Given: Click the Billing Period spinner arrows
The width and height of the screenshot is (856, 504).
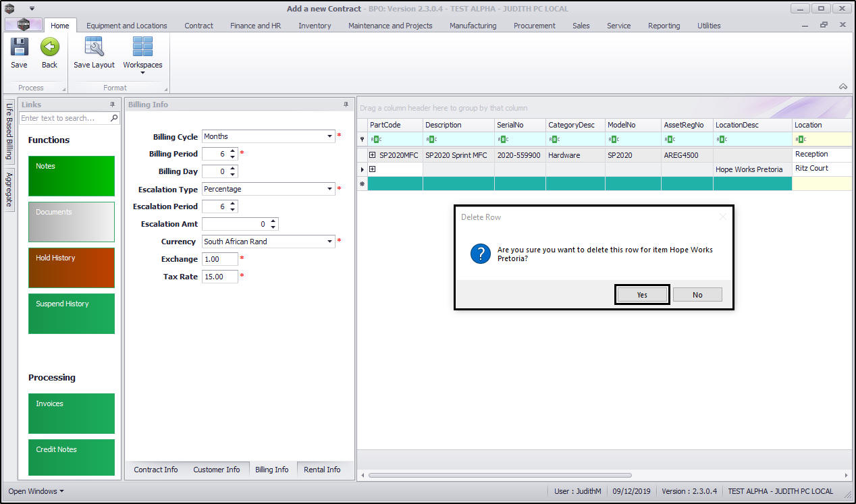Looking at the screenshot, I should [x=233, y=154].
